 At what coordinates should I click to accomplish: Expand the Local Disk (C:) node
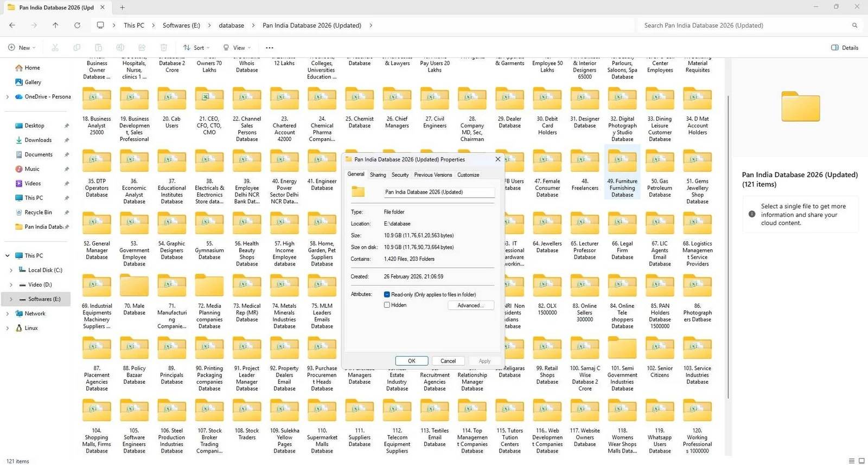coord(11,270)
